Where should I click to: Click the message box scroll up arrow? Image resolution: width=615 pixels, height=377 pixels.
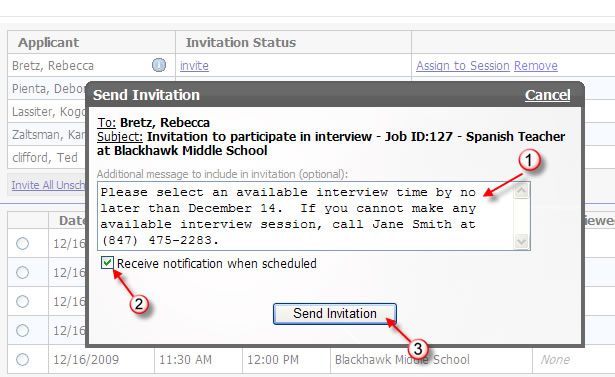522,191
